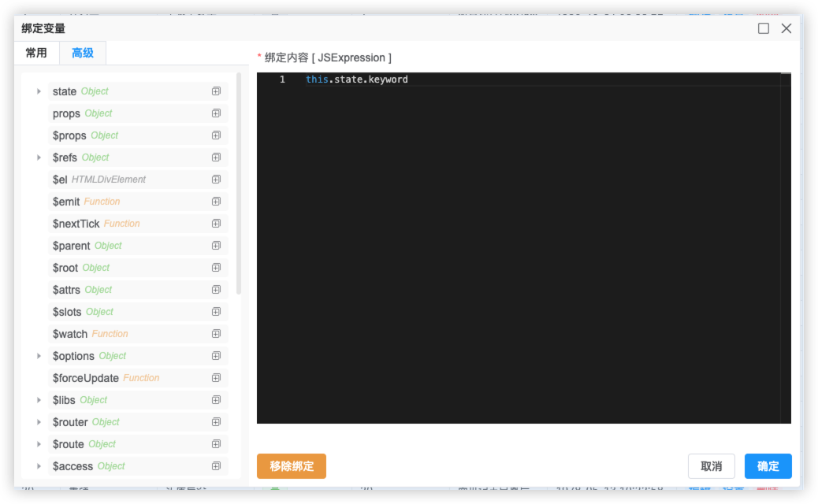Add $attrs via its plus icon
The width and height of the screenshot is (818, 504).
pos(216,289)
